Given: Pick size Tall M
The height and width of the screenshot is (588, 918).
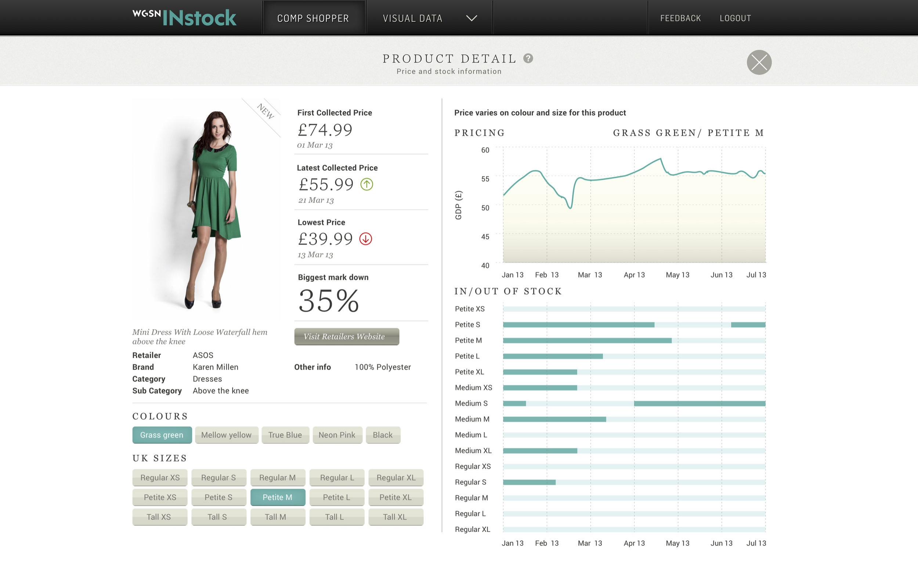Looking at the screenshot, I should tap(278, 517).
